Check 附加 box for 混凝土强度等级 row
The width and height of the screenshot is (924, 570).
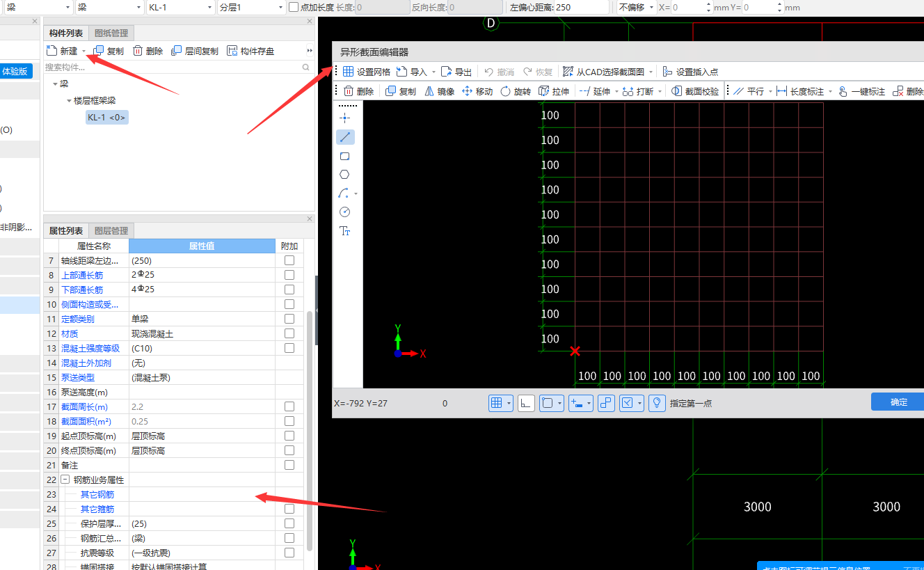pos(289,348)
